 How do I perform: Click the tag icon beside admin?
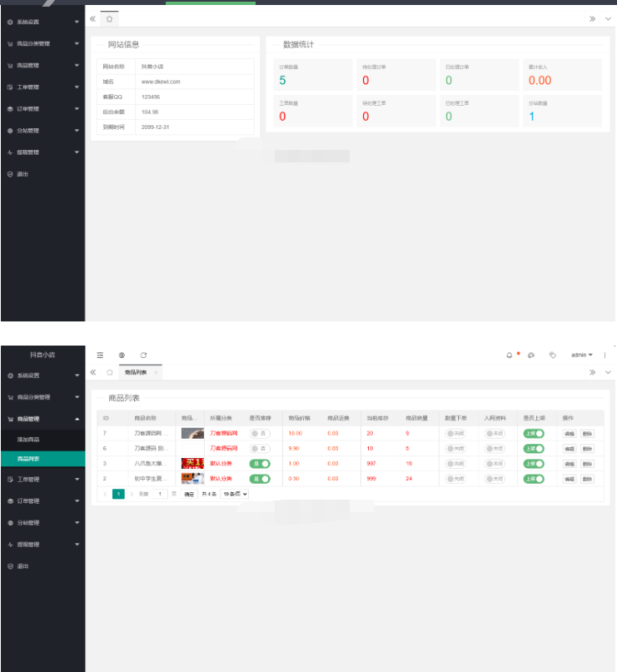tap(552, 355)
